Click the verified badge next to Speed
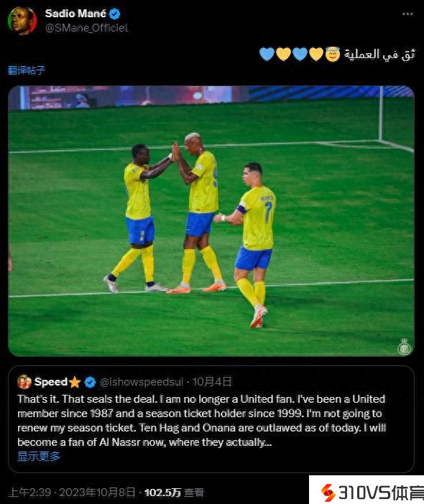This screenshot has height=504, width=424. tap(90, 382)
